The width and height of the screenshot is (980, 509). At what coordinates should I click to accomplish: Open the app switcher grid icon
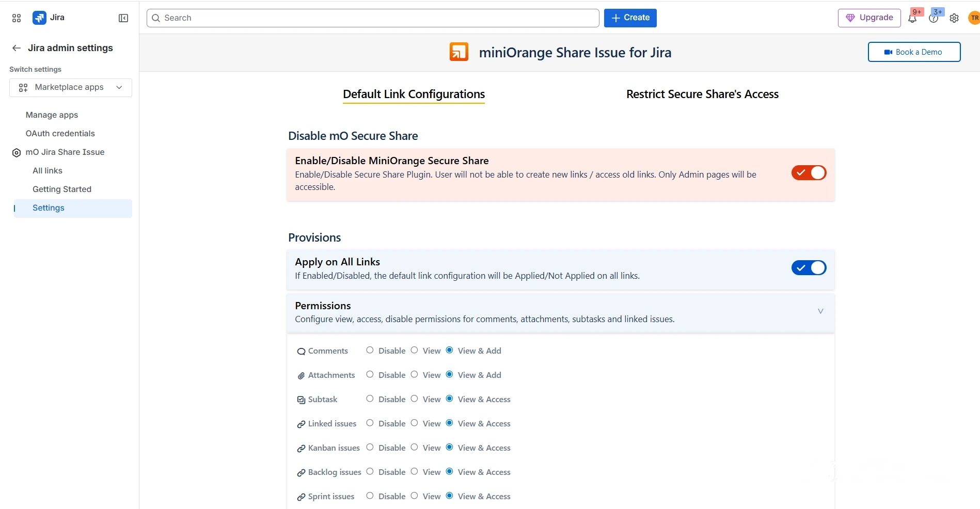pos(17,18)
